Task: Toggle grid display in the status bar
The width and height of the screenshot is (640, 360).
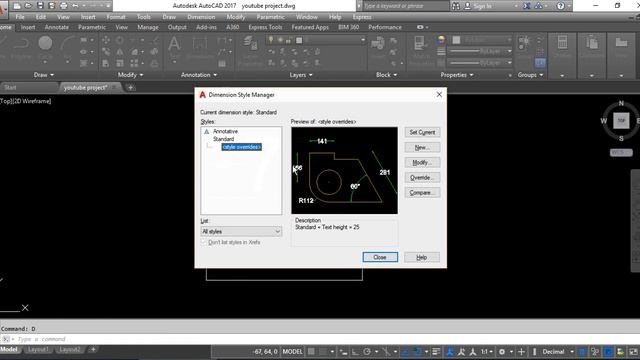Action: click(311, 352)
